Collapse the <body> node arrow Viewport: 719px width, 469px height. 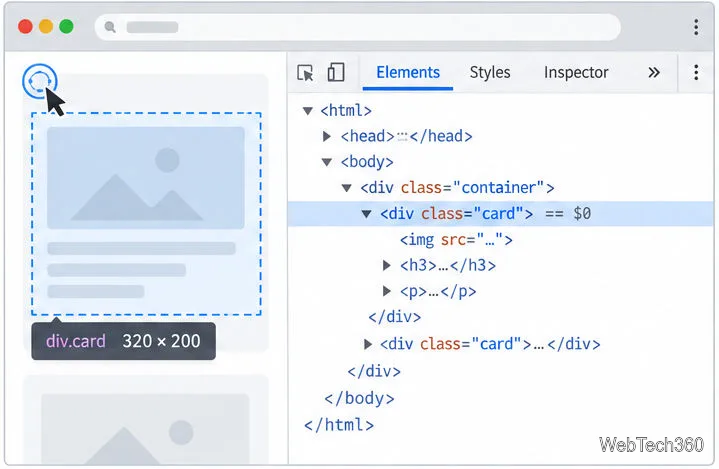(x=327, y=162)
